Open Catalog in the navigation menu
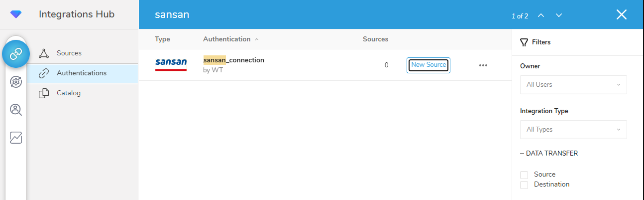 pos(68,93)
